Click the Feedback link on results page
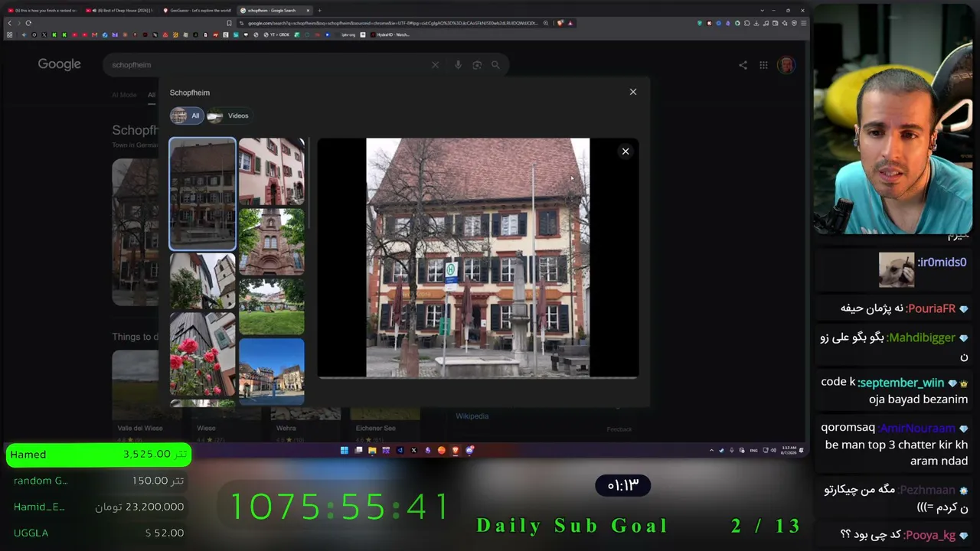This screenshot has height=551, width=980. pyautogui.click(x=619, y=429)
